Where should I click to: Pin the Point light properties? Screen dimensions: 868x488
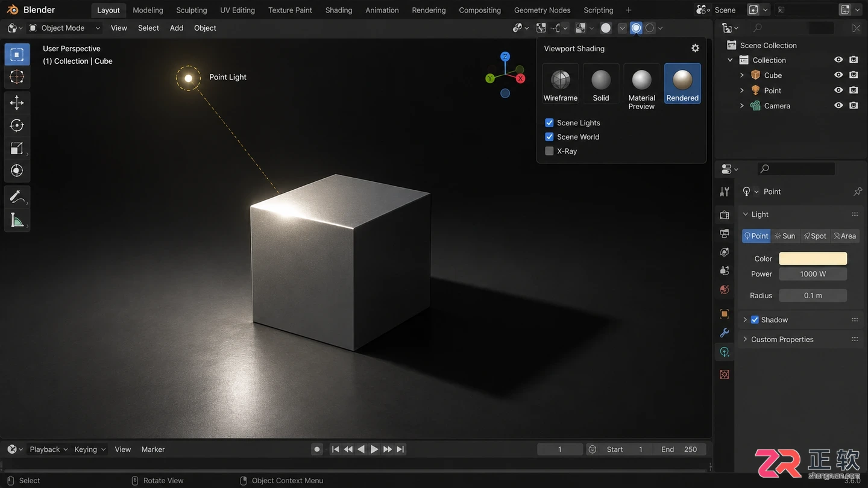click(x=858, y=192)
